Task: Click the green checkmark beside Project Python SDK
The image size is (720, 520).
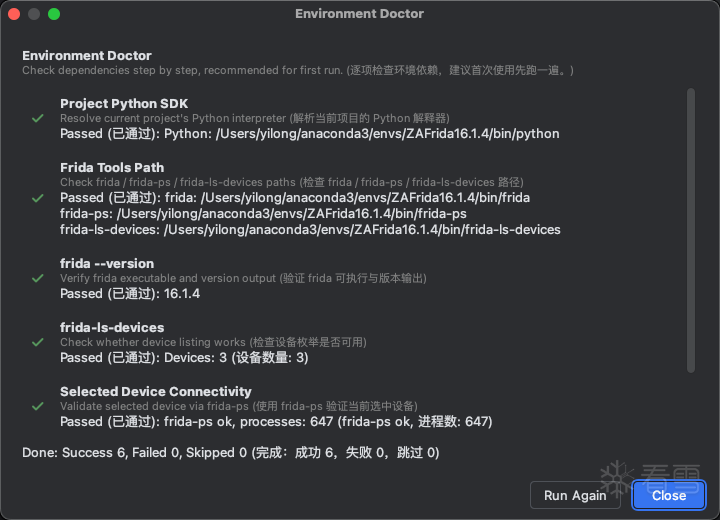Action: pos(37,118)
